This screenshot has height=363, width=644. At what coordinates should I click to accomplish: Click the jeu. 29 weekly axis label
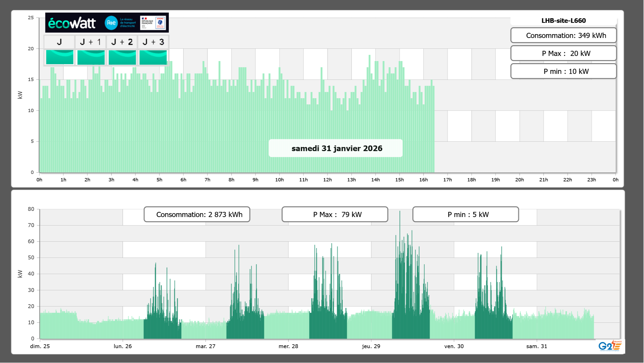click(x=371, y=346)
